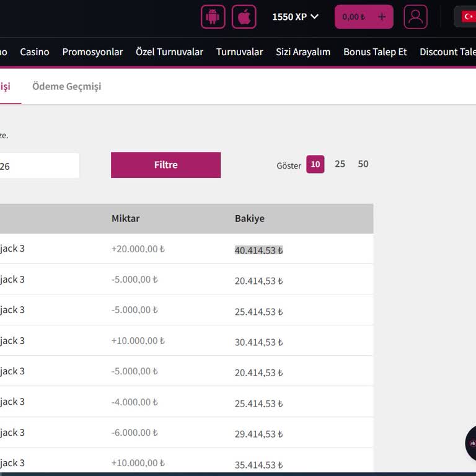
Task: Go to Promosyonlar page
Action: click(92, 52)
